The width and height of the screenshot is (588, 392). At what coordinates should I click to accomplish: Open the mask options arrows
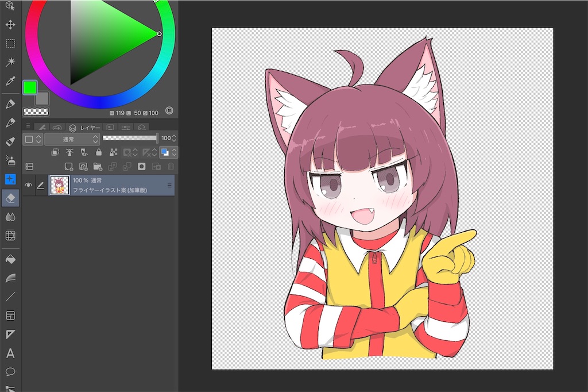coord(136,152)
